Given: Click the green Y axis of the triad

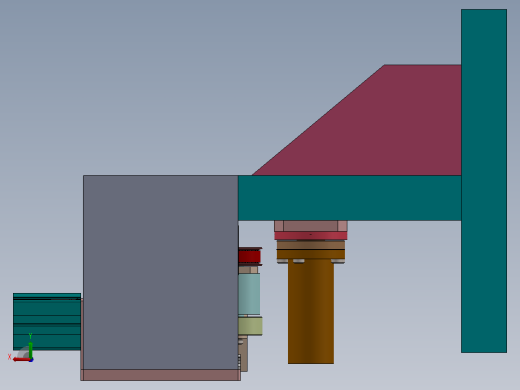Looking at the screenshot, I should tap(30, 350).
